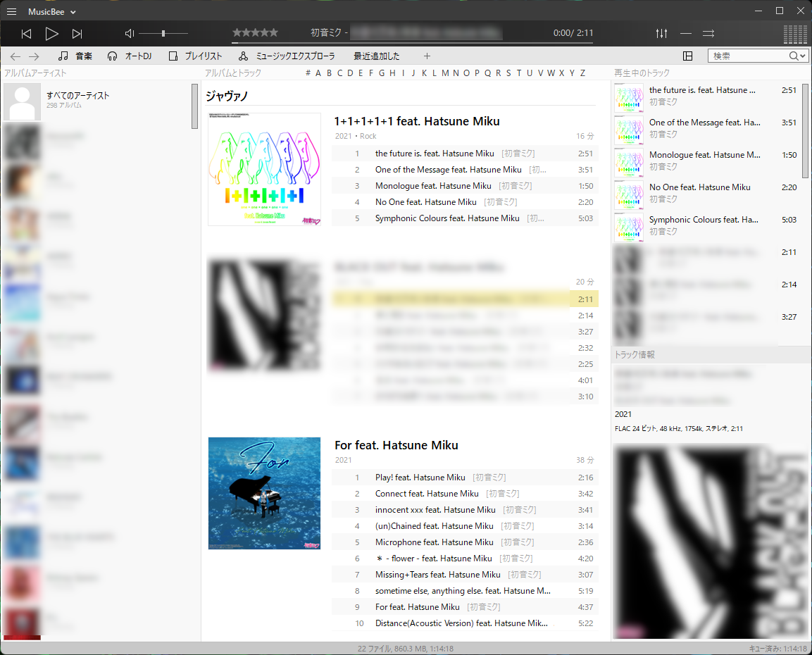The width and height of the screenshot is (812, 655).
Task: Open the hamburger main menu
Action: 11,11
